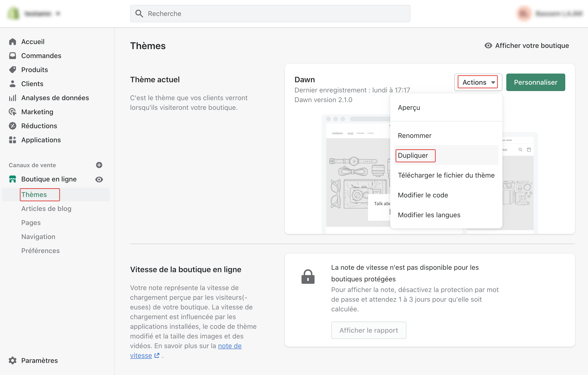Click the Marketing target icon

13,112
